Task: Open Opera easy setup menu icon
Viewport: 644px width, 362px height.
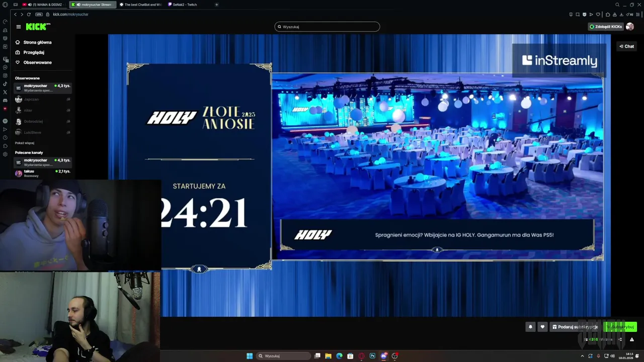Action: (639, 14)
